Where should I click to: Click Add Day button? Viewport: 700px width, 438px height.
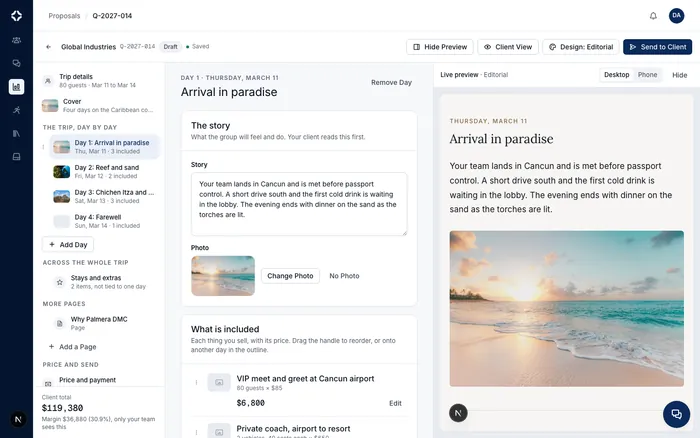click(x=68, y=245)
